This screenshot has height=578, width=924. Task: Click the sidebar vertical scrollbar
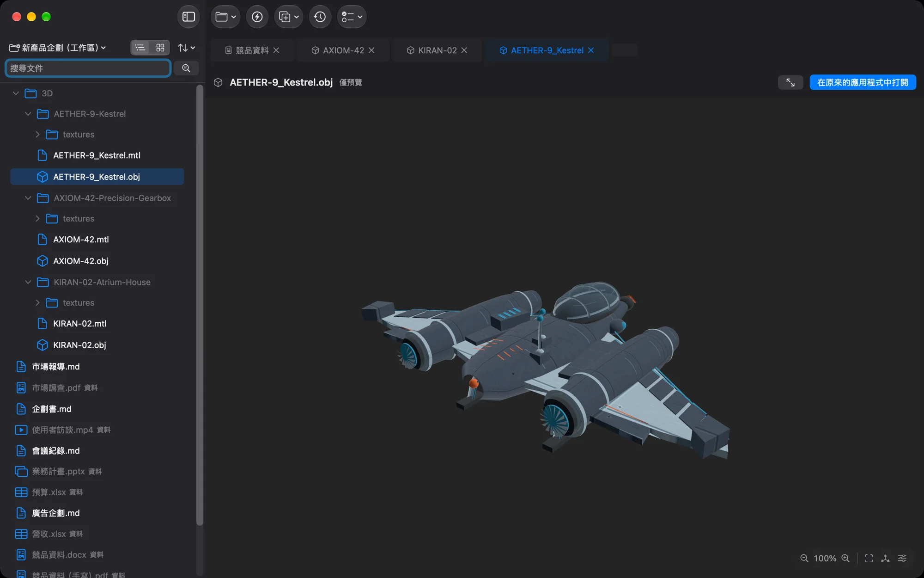pos(200,305)
